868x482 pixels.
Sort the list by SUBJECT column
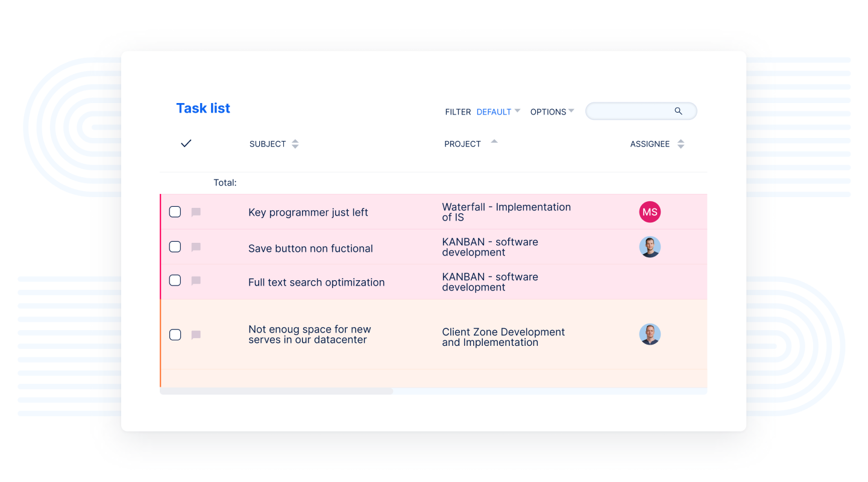click(x=268, y=144)
